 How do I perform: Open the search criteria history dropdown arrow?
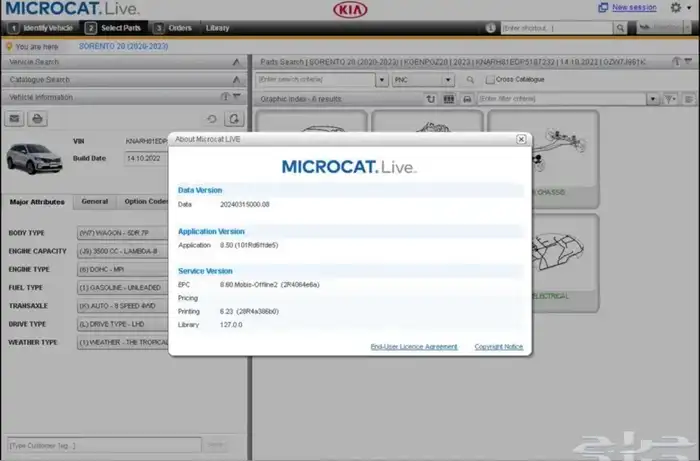pos(382,80)
